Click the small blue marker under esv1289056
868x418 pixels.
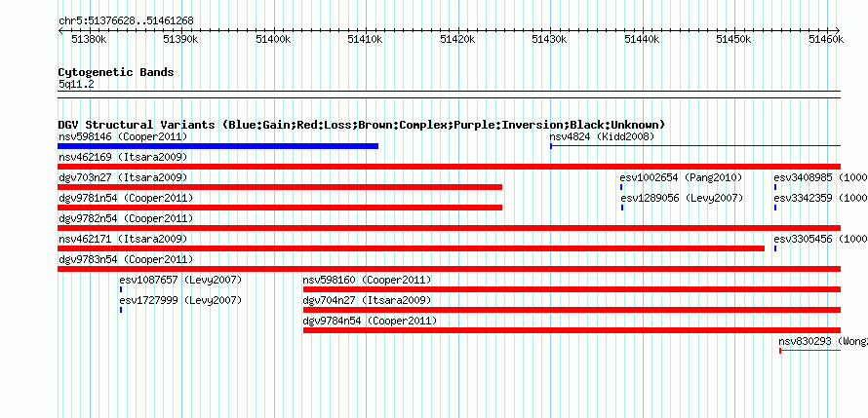tap(622, 208)
